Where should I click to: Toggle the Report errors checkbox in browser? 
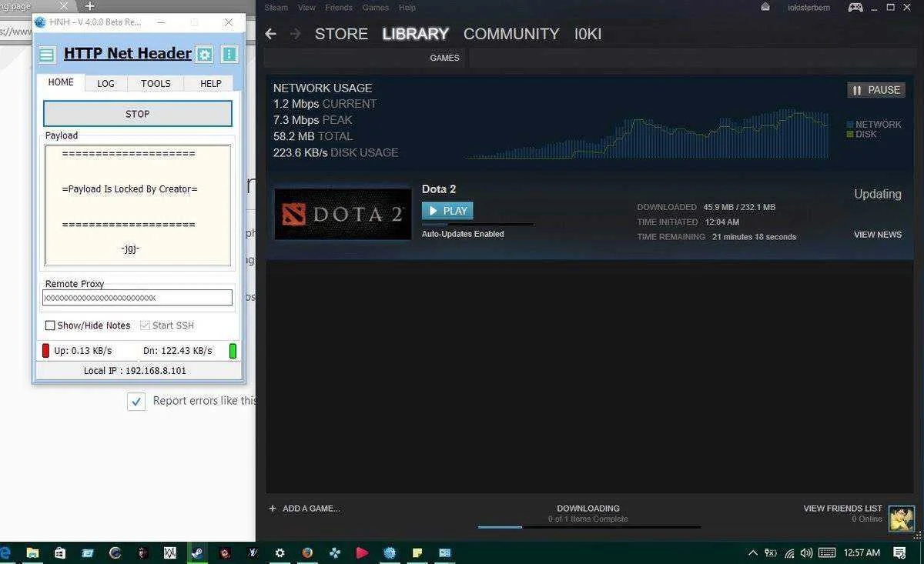[136, 402]
